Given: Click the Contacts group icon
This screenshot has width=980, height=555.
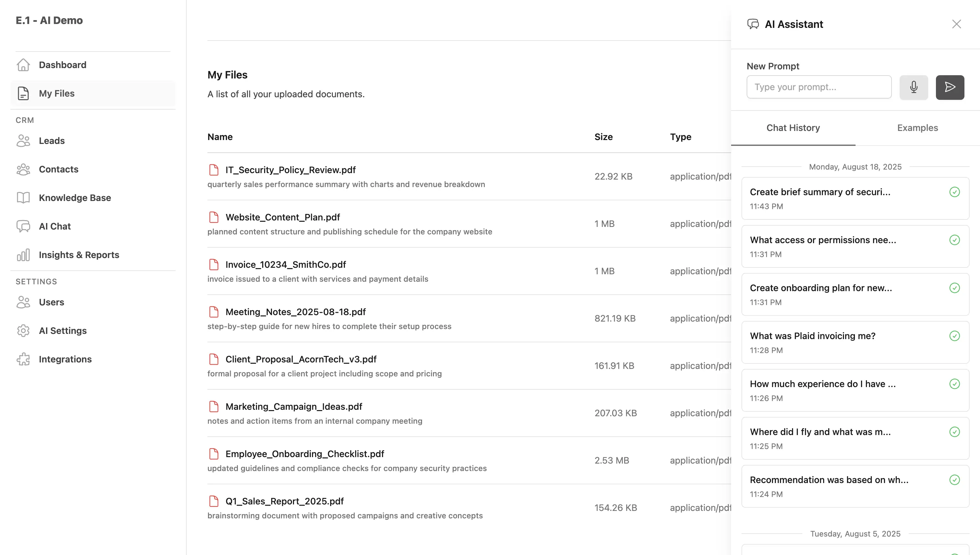Looking at the screenshot, I should point(23,169).
